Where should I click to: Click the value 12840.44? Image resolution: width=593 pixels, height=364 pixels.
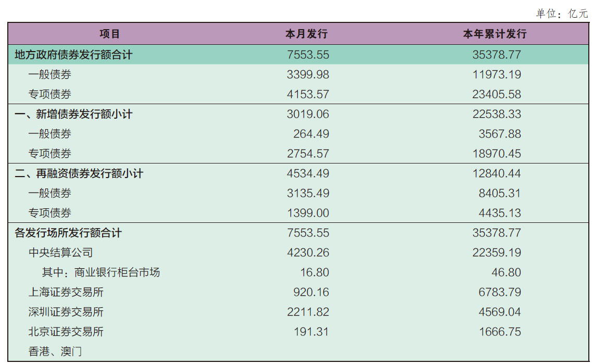[x=497, y=174]
